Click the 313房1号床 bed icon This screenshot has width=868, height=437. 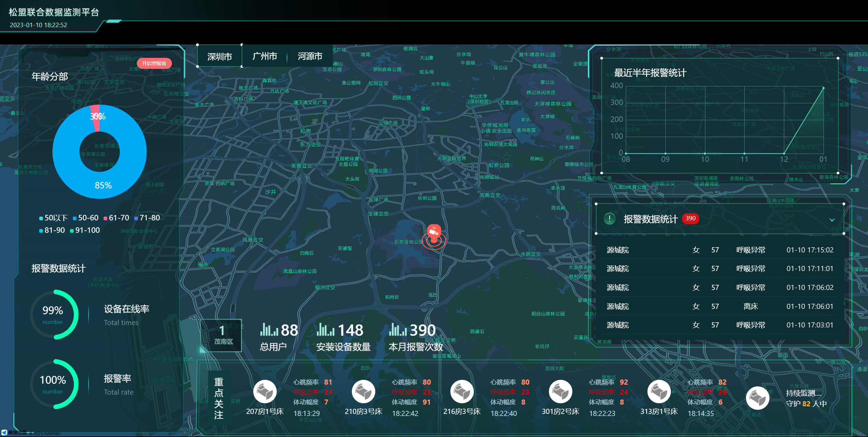[659, 392]
